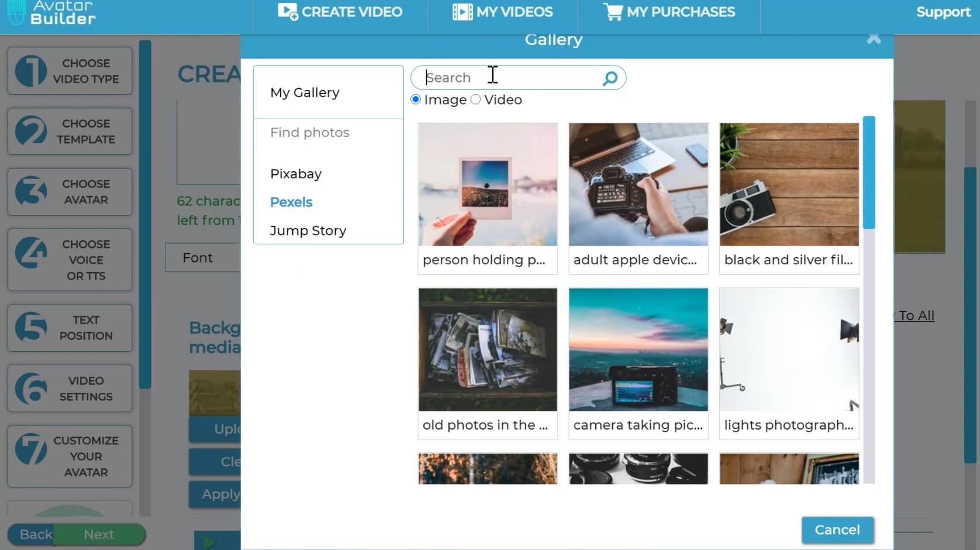The height and width of the screenshot is (550, 980).
Task: Click the step 7 number icon
Action: pyautogui.click(x=31, y=449)
